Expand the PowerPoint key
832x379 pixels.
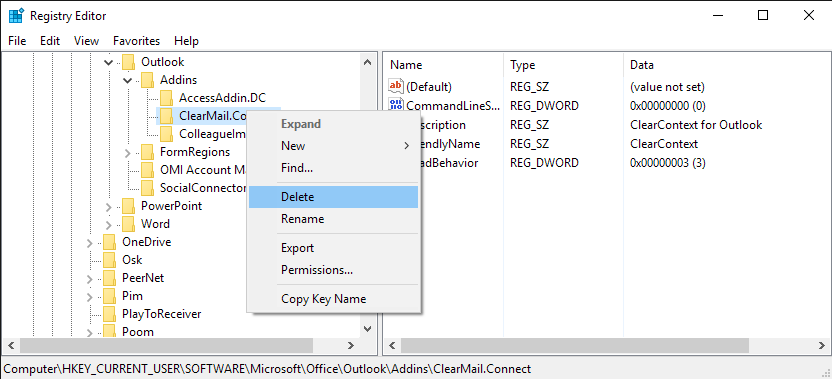tap(108, 206)
